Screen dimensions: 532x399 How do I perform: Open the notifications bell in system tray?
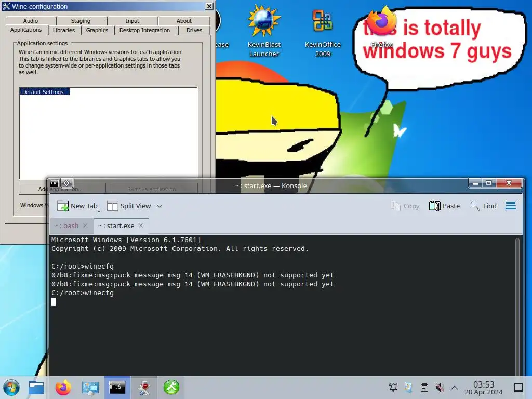[393, 388]
